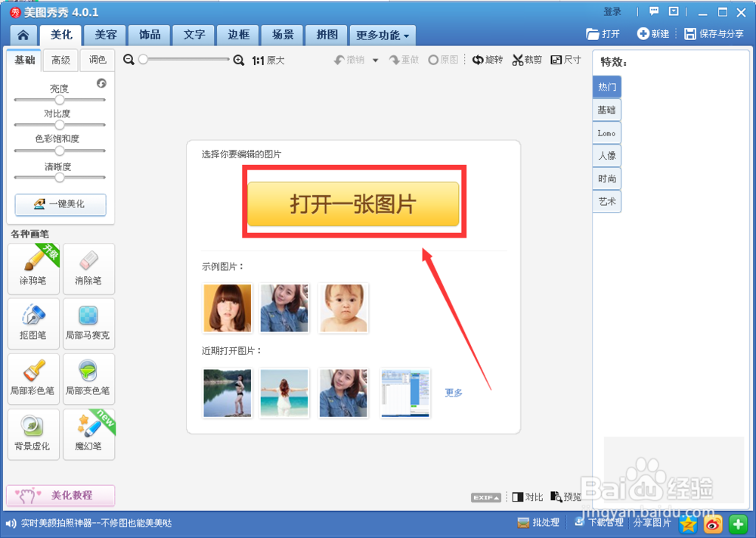The width and height of the screenshot is (756, 538).
Task: Click the 更多 link beside recent images
Action: [x=453, y=393]
